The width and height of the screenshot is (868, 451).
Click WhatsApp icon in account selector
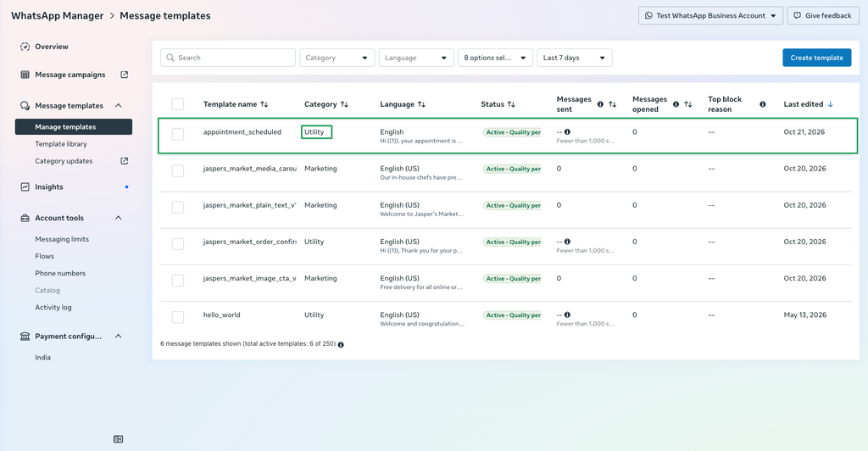click(x=648, y=15)
